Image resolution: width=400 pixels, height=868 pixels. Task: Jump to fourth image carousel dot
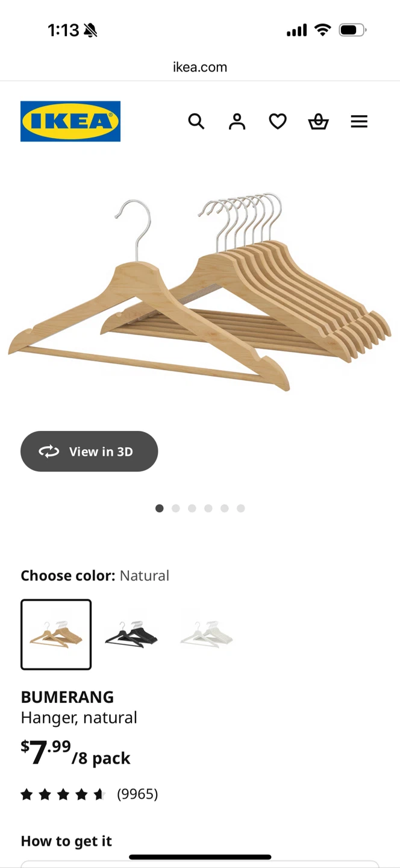coord(208,509)
